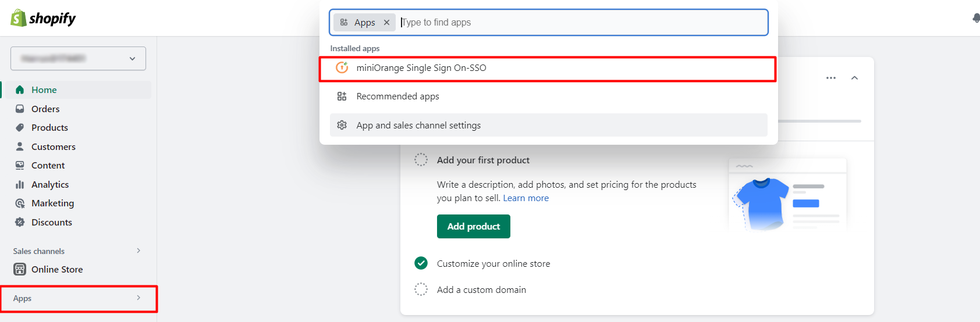
Task: Follow the Learn more link
Action: 525,198
